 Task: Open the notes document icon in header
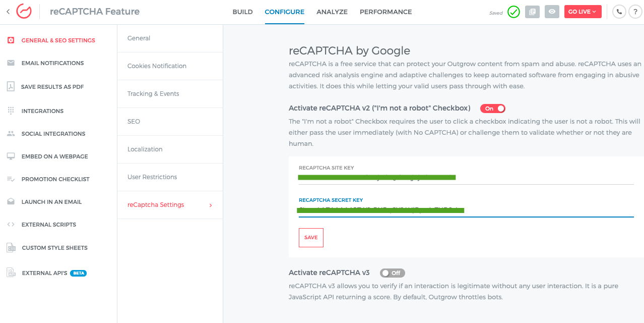532,12
